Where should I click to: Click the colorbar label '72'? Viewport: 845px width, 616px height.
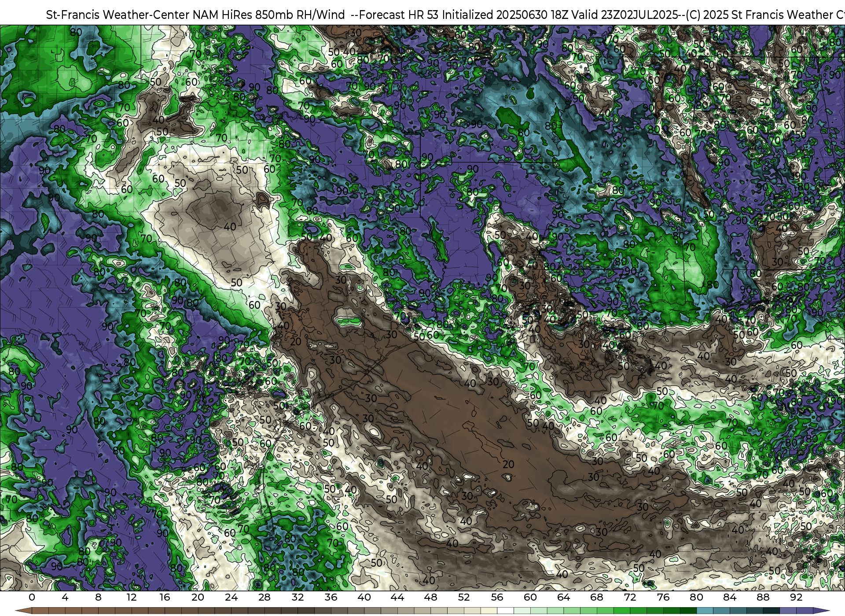tap(630, 597)
